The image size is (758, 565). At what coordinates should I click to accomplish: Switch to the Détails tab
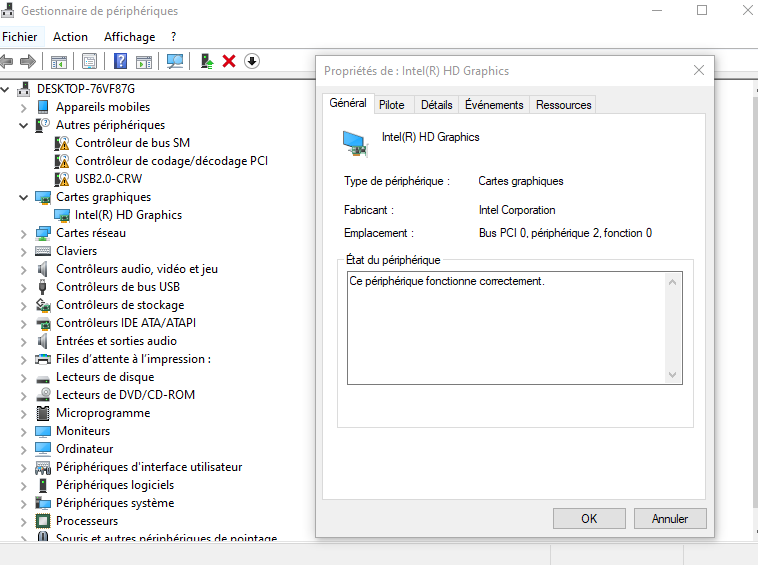[437, 105]
